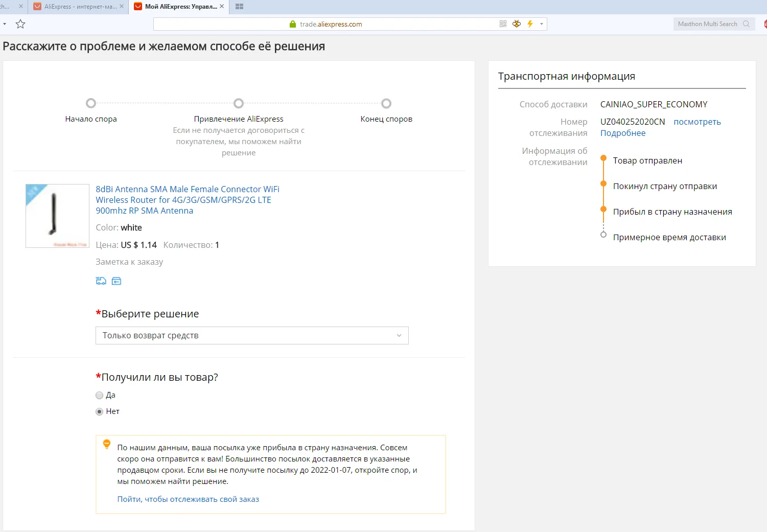Toggle the lightning bolt turbo mode icon
Viewport: 767px width, 532px height.
click(x=530, y=24)
